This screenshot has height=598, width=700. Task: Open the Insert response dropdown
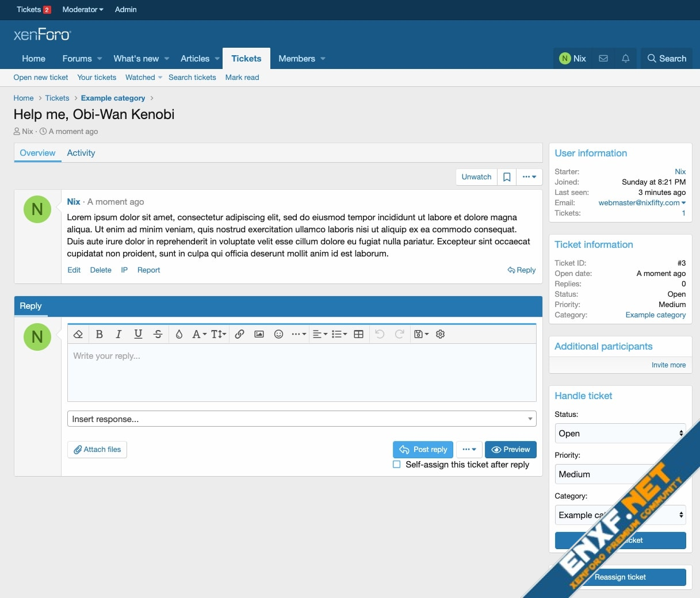tap(302, 419)
